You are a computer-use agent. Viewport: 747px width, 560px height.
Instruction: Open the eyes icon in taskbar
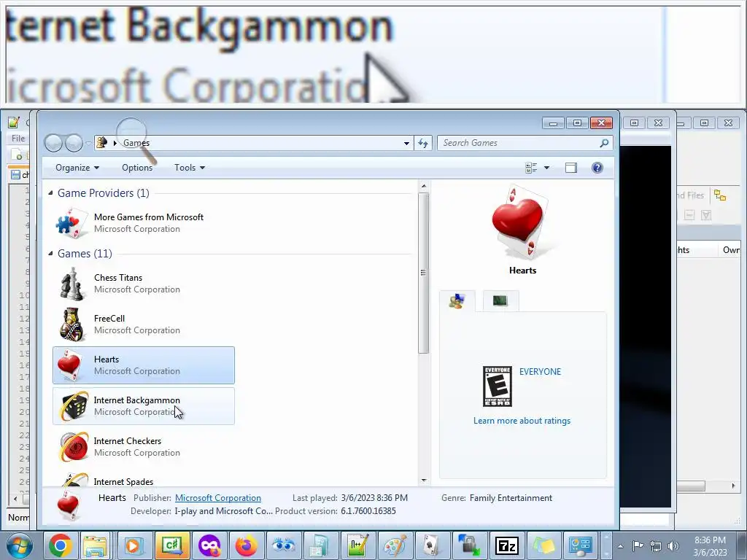284,545
